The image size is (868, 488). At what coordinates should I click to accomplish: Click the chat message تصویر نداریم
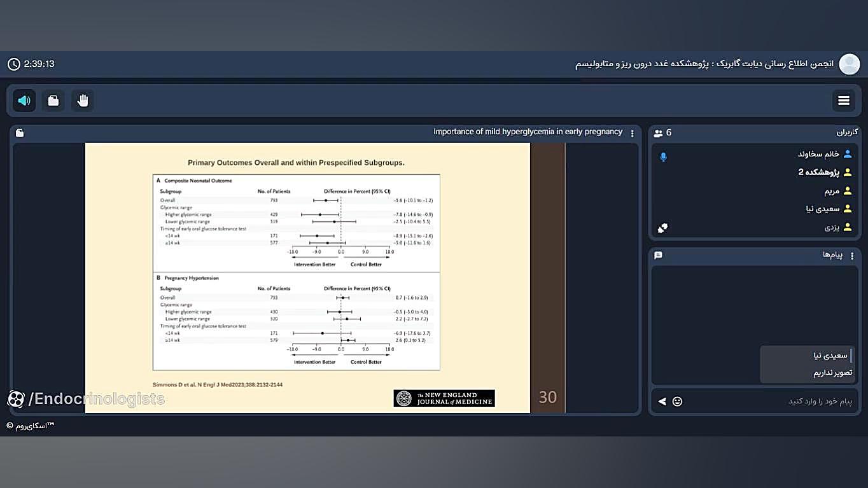pyautogui.click(x=832, y=373)
